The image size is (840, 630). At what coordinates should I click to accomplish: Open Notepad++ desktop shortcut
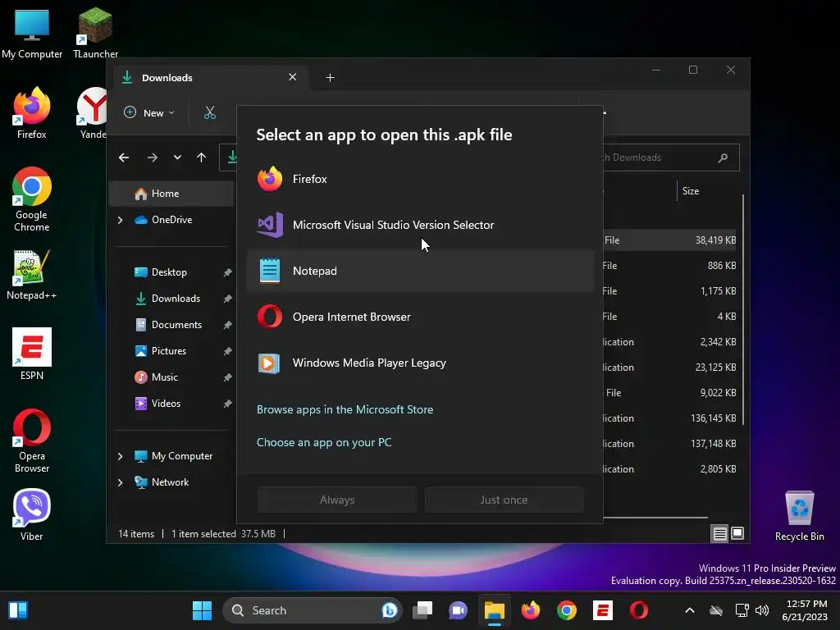pos(31,274)
